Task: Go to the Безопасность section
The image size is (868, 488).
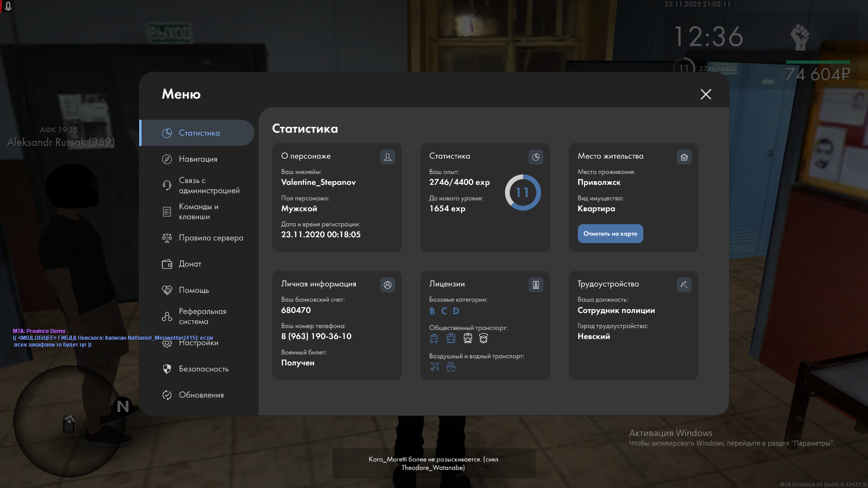Action: [203, 369]
